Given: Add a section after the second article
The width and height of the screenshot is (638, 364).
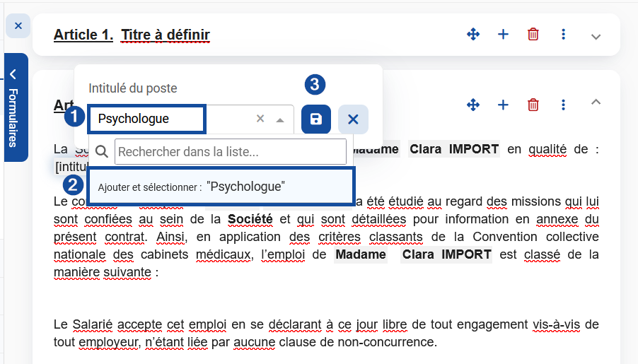Looking at the screenshot, I should pos(504,105).
